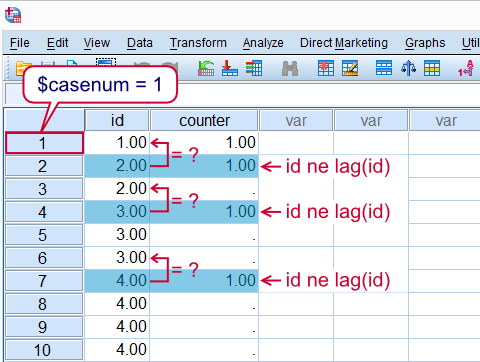Select row header 5
This screenshot has width=480, height=362.
44,235
